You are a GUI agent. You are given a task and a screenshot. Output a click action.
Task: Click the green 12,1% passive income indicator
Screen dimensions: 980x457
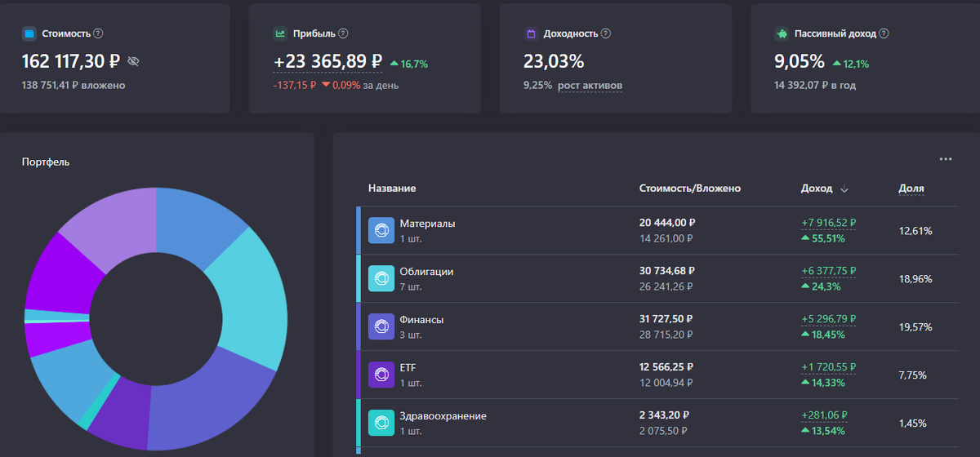(x=851, y=64)
